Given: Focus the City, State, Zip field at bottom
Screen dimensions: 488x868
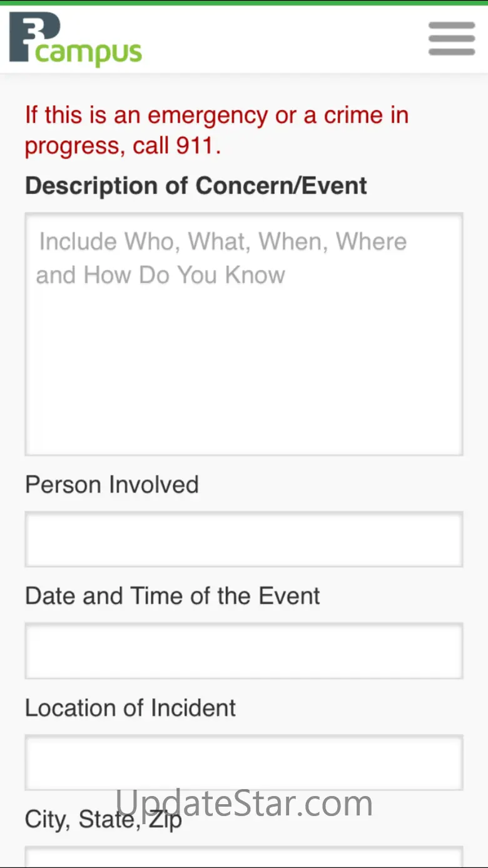Looking at the screenshot, I should pyautogui.click(x=244, y=857).
